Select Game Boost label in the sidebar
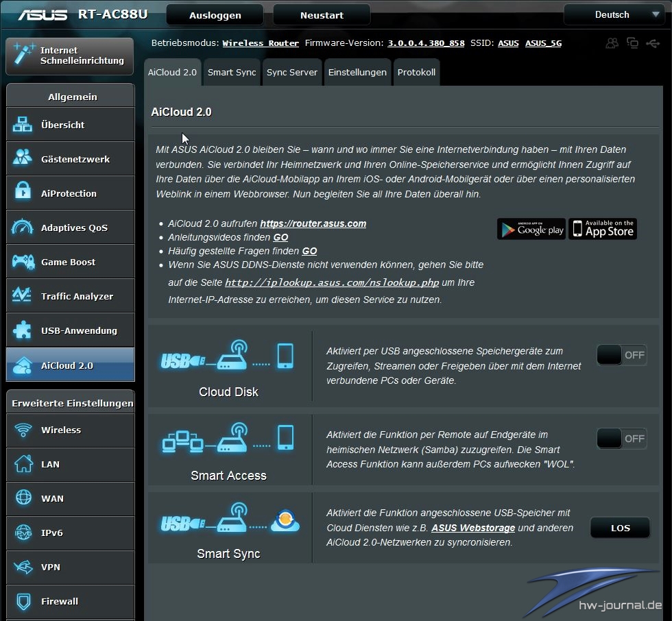 coord(68,262)
